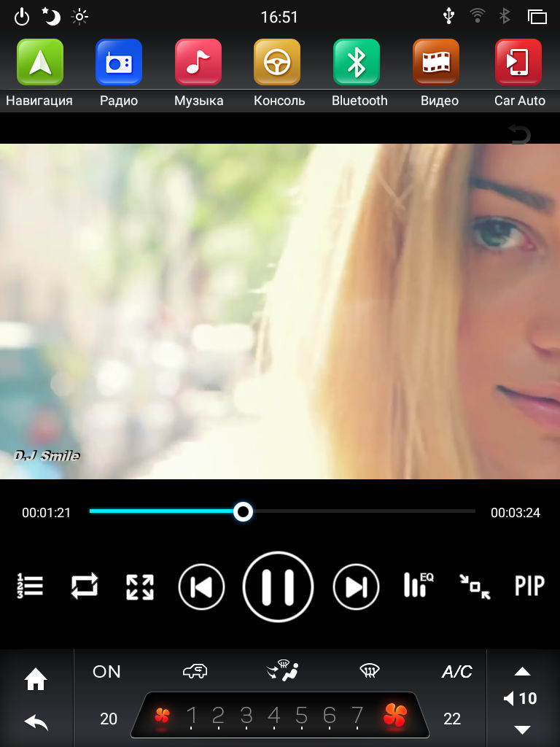Screen dimensions: 560x747
Task: Click the elapsed time 00:01:21
Action: (x=46, y=513)
